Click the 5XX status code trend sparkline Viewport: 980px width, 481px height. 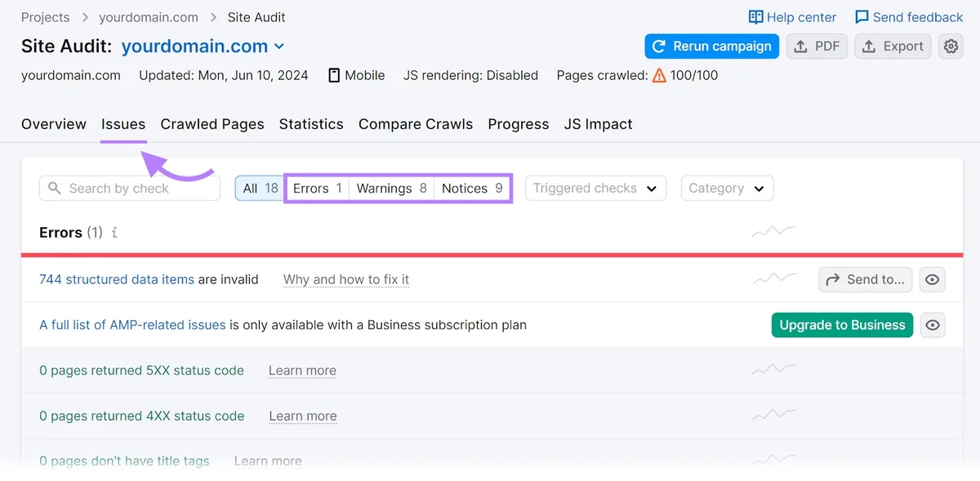click(773, 371)
